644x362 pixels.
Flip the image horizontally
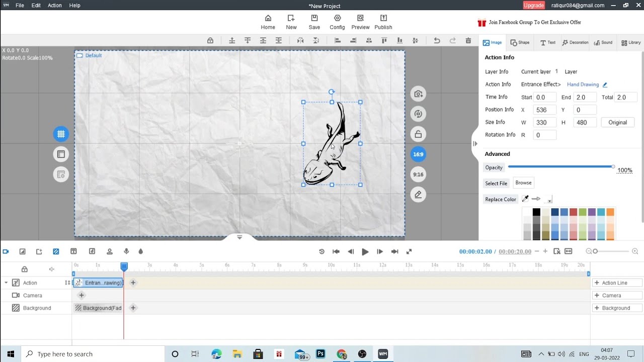coord(300,41)
